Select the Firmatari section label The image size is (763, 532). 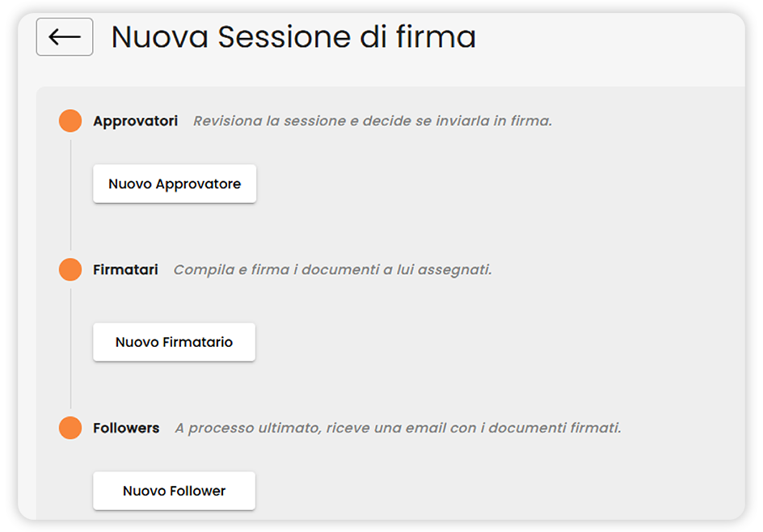pos(125,269)
